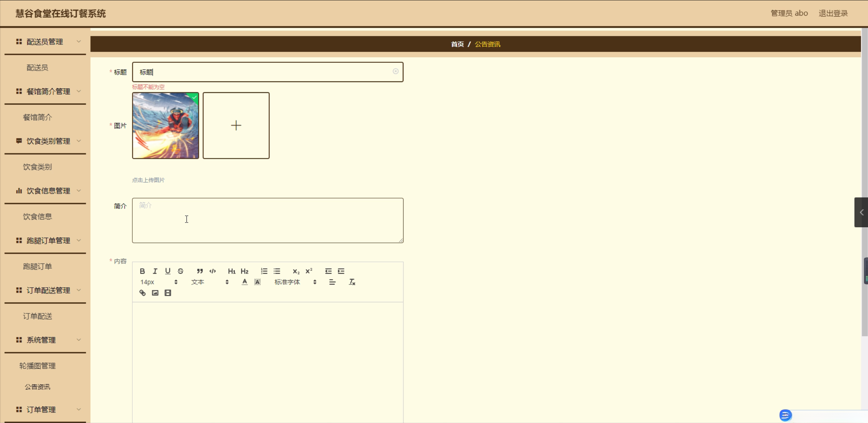Toggle italic formatting in editor
This screenshot has height=423, width=868.
155,271
